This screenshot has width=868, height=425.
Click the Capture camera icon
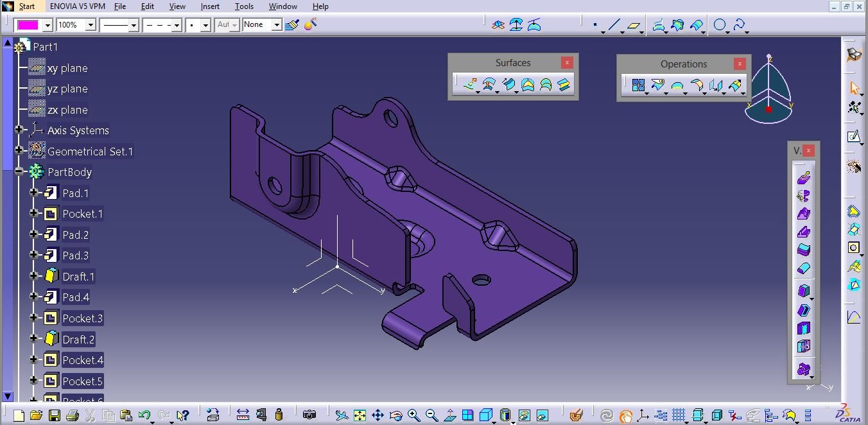pyautogui.click(x=309, y=415)
